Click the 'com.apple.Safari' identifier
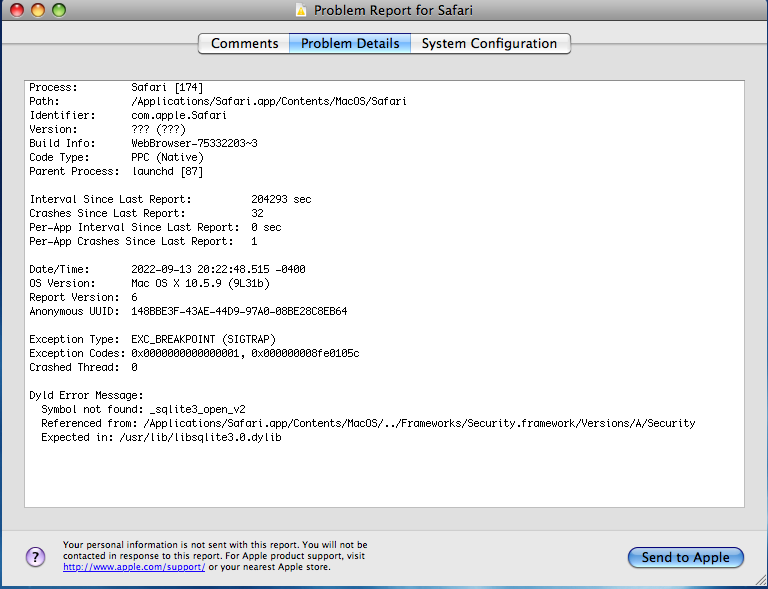768x589 pixels. point(179,116)
